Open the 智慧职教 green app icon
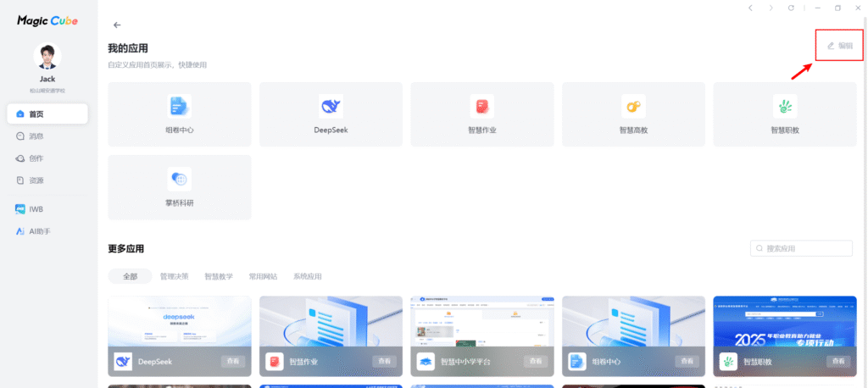 point(785,106)
